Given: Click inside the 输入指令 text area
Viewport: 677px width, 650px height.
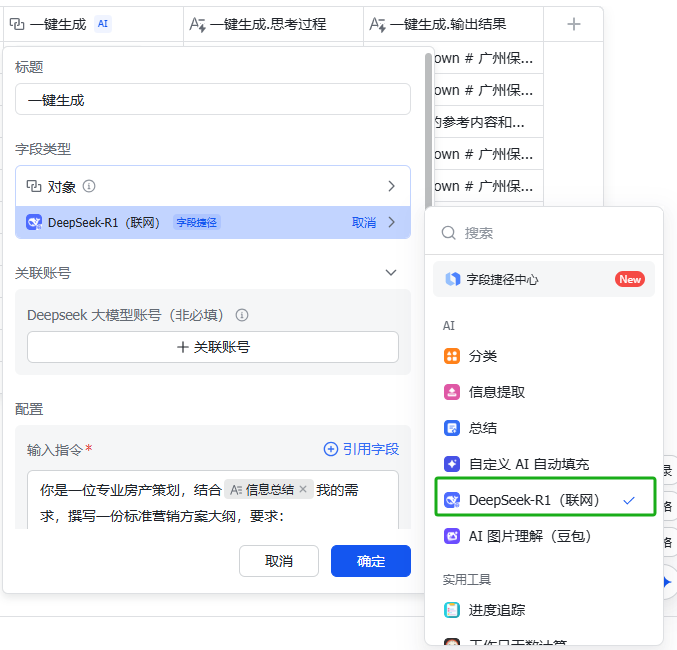Looking at the screenshot, I should [213, 500].
